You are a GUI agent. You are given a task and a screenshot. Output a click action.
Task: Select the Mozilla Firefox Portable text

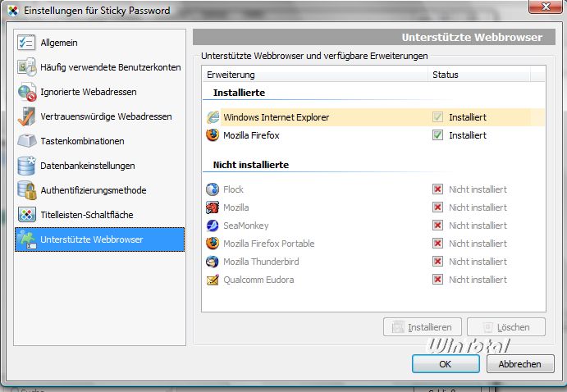pos(268,244)
